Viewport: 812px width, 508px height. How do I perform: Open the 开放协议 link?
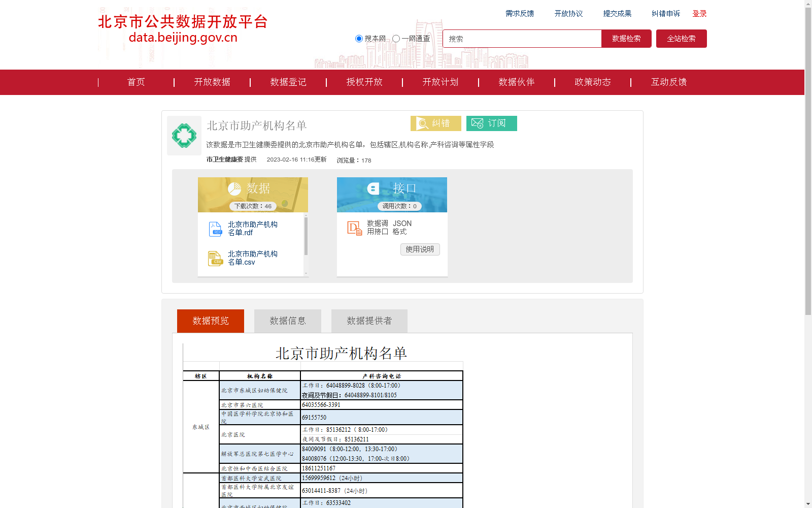coord(568,14)
